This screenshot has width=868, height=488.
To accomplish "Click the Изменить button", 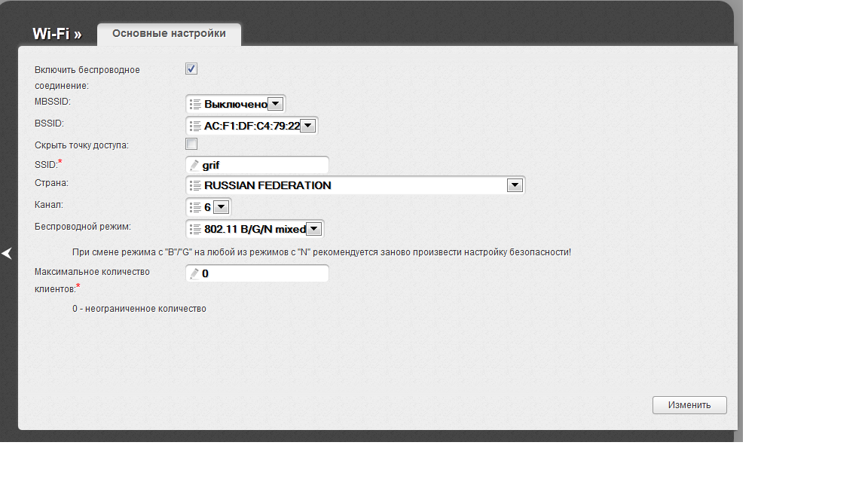I will point(689,405).
